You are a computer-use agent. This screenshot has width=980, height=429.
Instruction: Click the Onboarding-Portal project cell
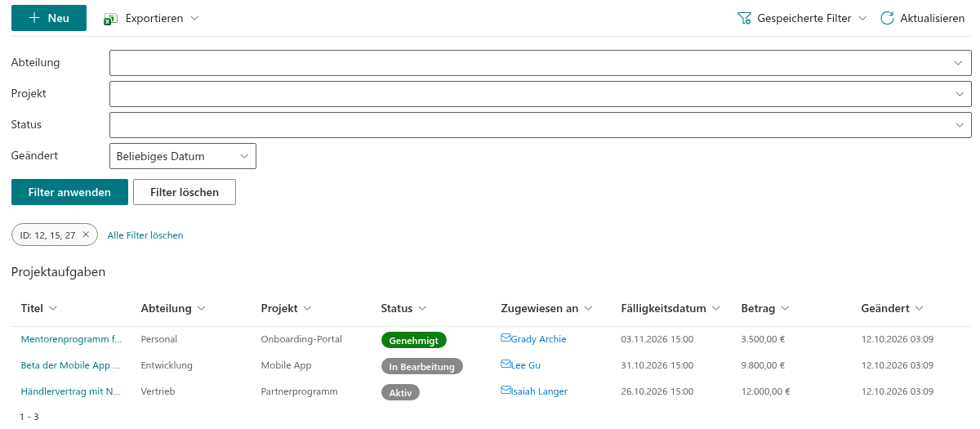(x=301, y=338)
